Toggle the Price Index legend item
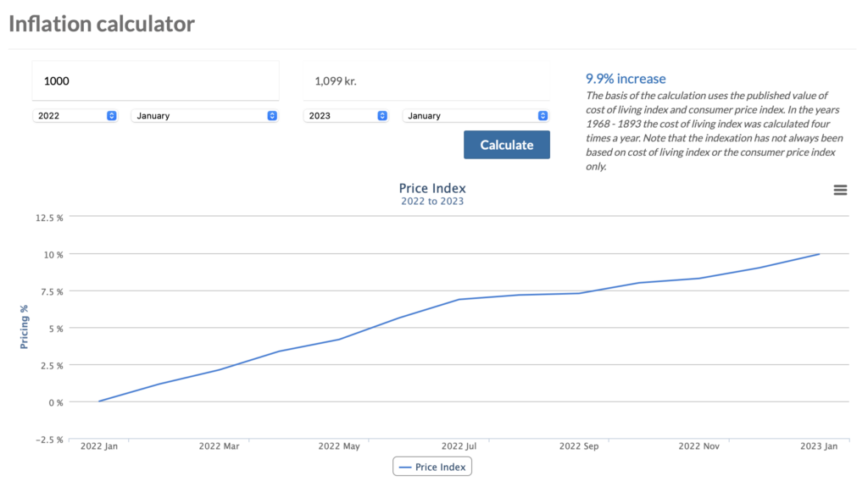The image size is (868, 487). coord(432,467)
